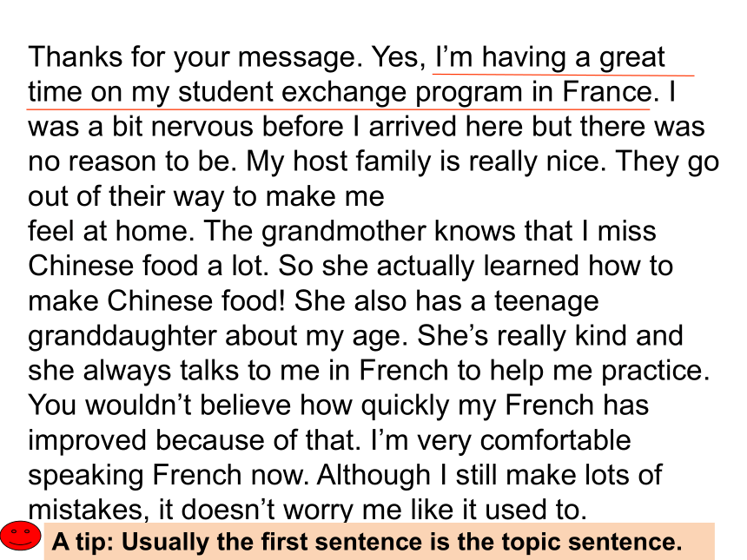Click the phrase "feel at home"

(109, 231)
